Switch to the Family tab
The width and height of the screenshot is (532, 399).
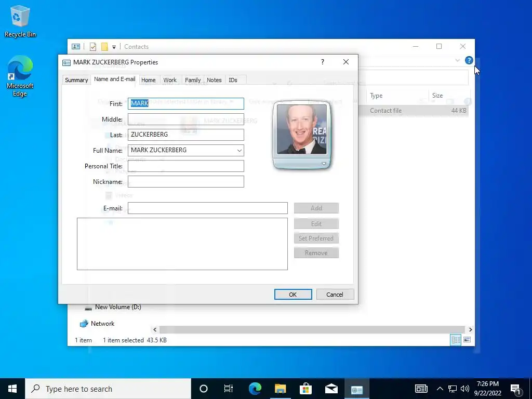click(x=193, y=80)
